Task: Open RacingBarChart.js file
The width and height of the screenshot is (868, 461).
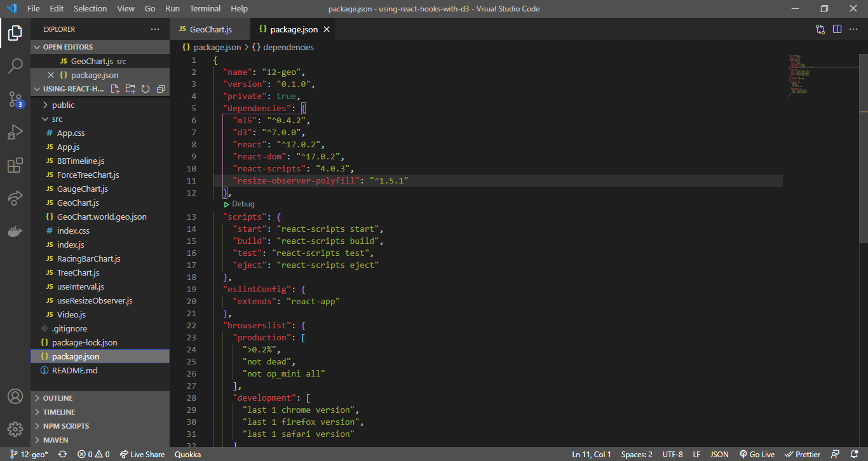Action: [x=100, y=259]
